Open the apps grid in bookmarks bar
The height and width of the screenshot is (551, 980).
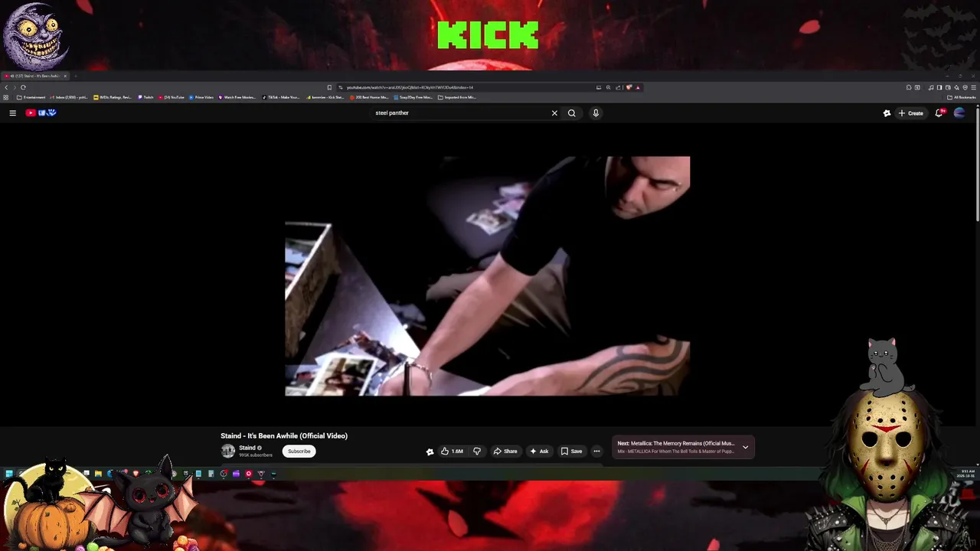(x=6, y=97)
